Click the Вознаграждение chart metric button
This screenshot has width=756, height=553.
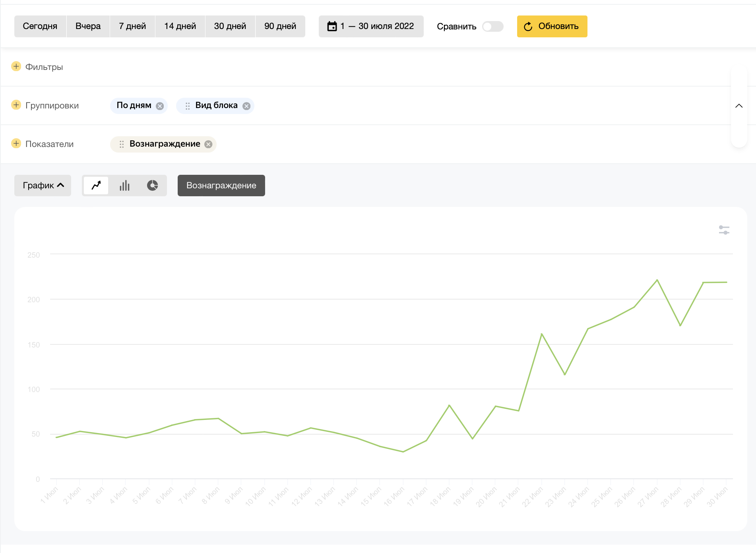tap(221, 186)
